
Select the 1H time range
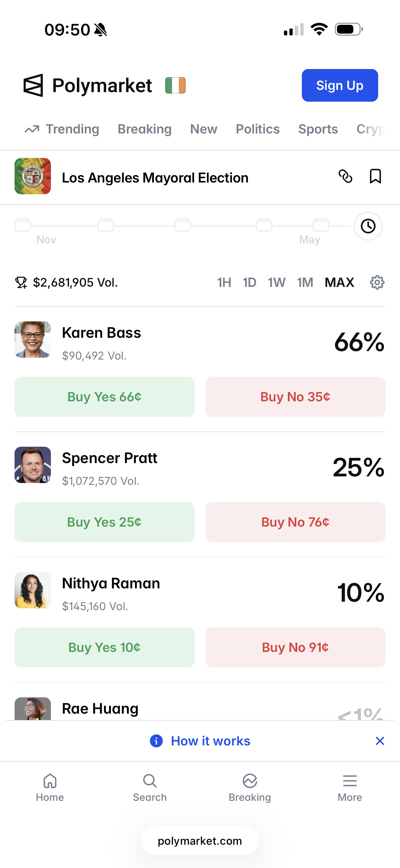coord(224,282)
